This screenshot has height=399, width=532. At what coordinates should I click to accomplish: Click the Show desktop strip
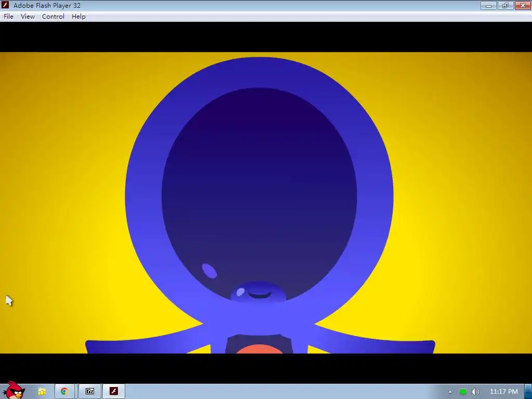click(x=528, y=392)
